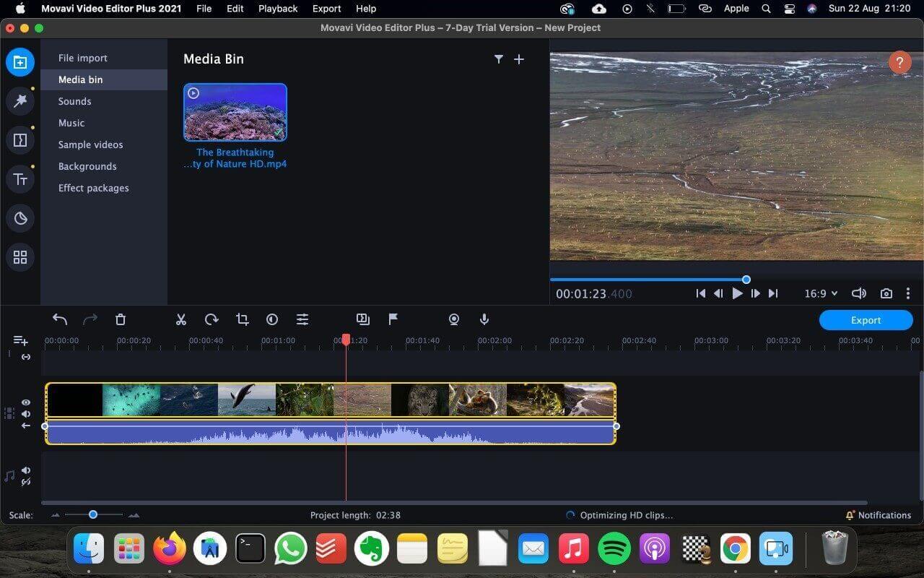Viewport: 924px width, 578px height.
Task: Open the Edit menu
Action: pyautogui.click(x=235, y=9)
